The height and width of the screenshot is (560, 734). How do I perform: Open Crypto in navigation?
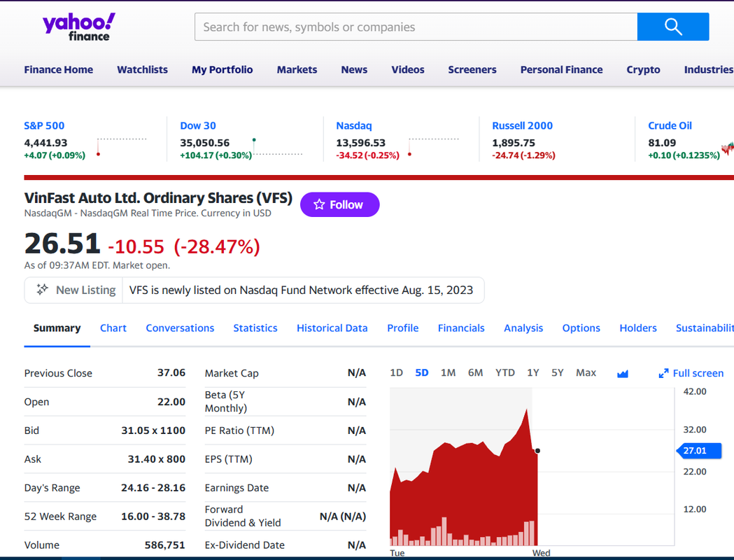click(643, 70)
